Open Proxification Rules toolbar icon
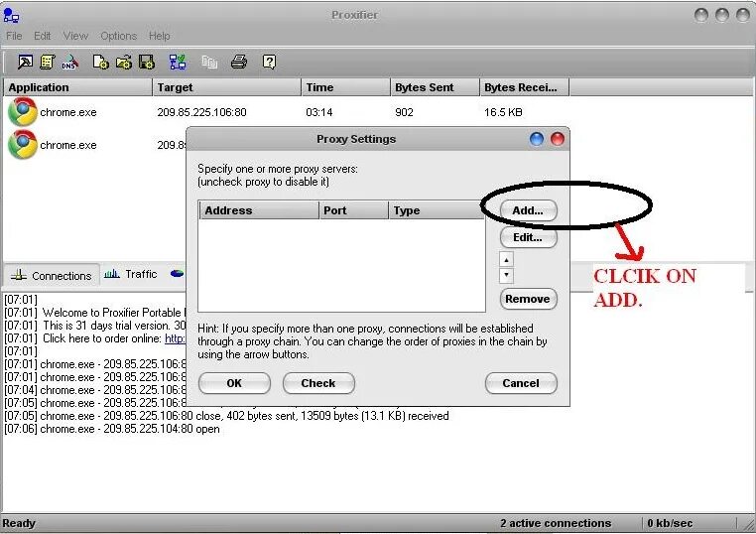The image size is (756, 534). tap(48, 62)
